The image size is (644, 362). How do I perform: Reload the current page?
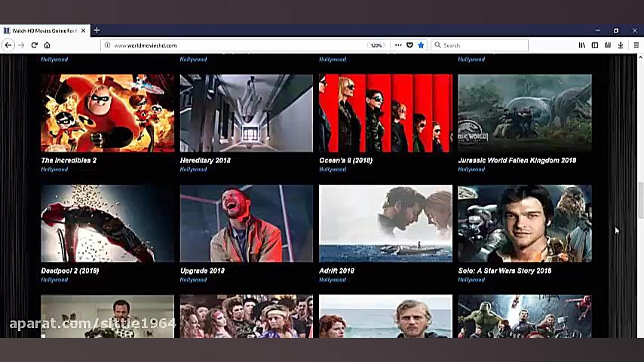(35, 45)
